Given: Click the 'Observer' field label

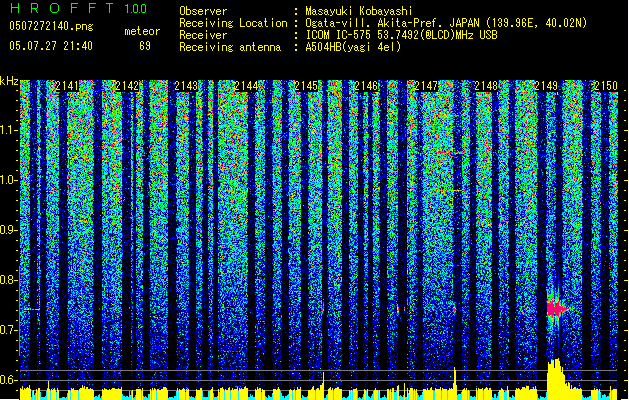Looking at the screenshot, I should click(x=203, y=11).
